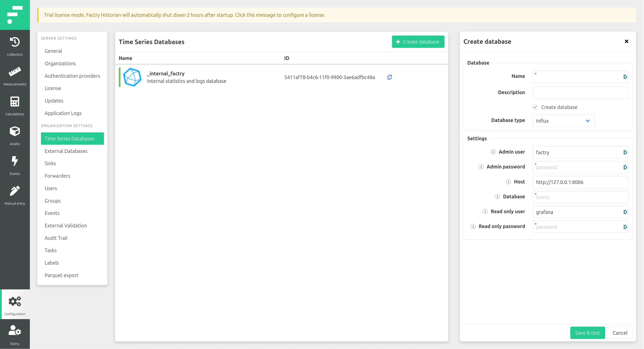Click the info icon beside Host
The width and height of the screenshot is (644, 349).
[508, 182]
